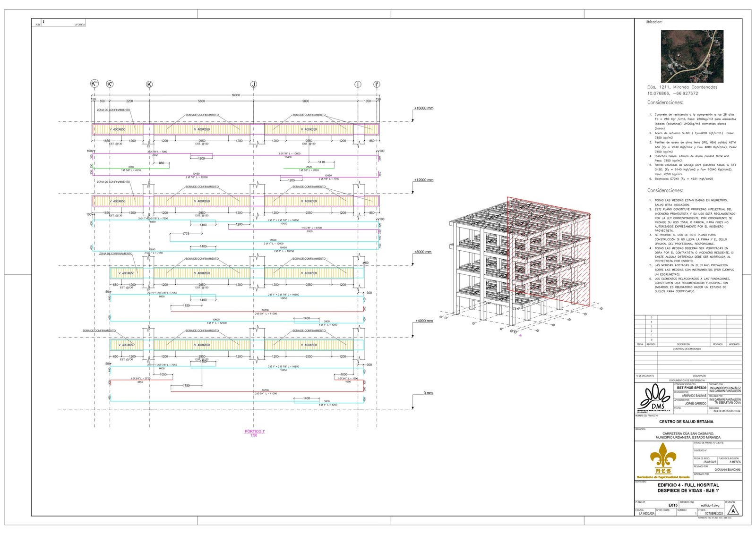Image resolution: width=756 pixels, height=534 pixels.
Task: Click the 0 mm elevation label
Action: pyautogui.click(x=428, y=393)
